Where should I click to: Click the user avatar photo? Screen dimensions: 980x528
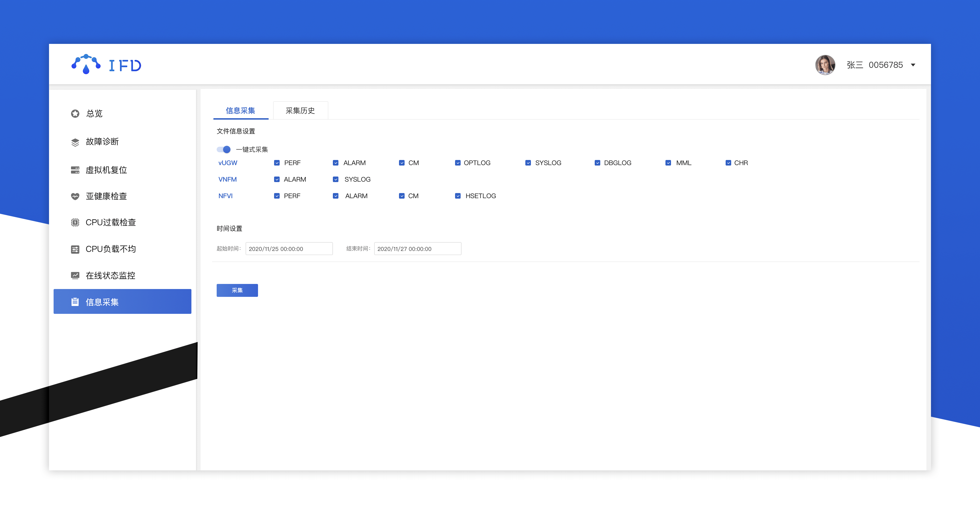tap(825, 65)
